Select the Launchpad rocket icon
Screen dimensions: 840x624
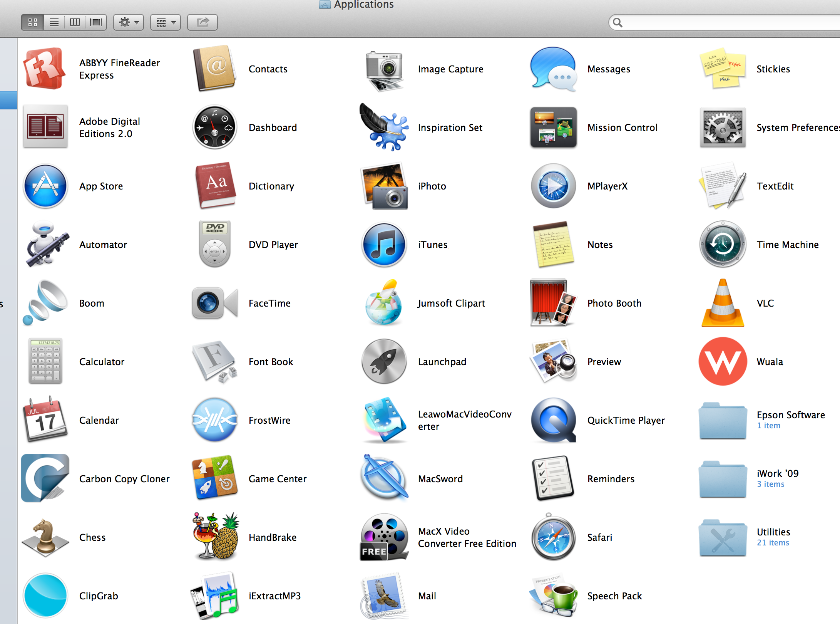[384, 361]
